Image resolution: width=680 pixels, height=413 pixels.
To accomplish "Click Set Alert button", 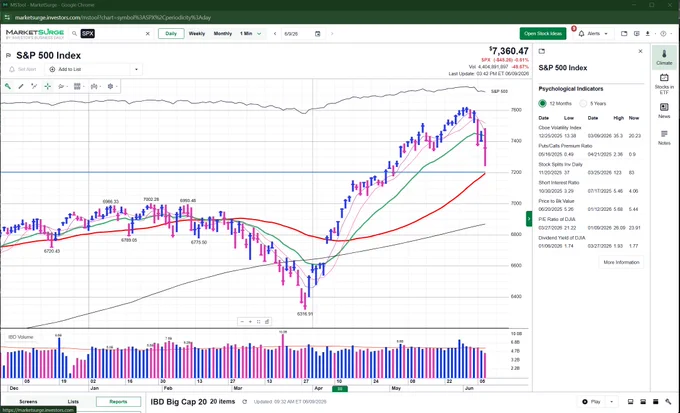I will coord(23,69).
